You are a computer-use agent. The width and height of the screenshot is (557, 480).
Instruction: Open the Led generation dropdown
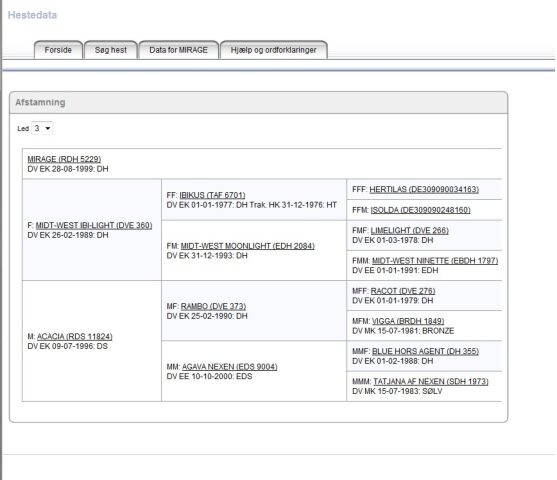[42, 128]
